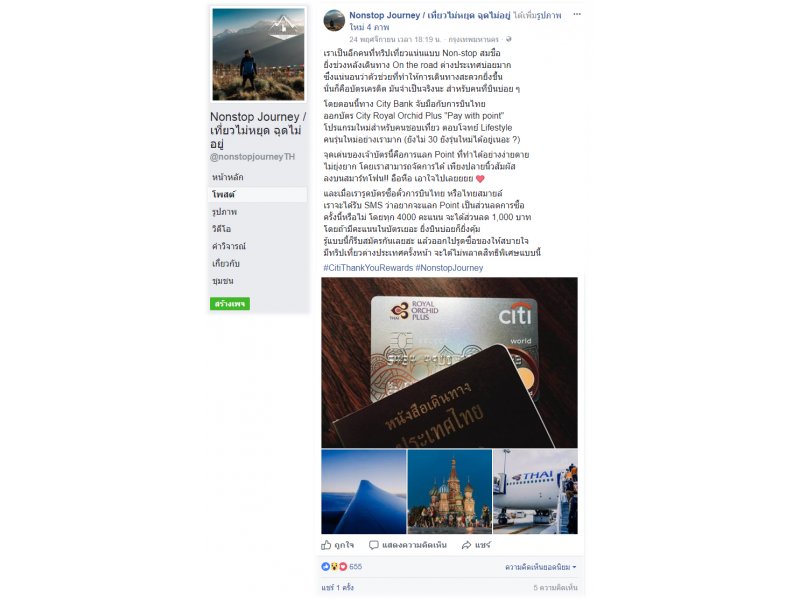Viewport: 800px width, 600px height.
Task: Open the St. Basil's Cathedral thumbnail
Action: (449, 491)
